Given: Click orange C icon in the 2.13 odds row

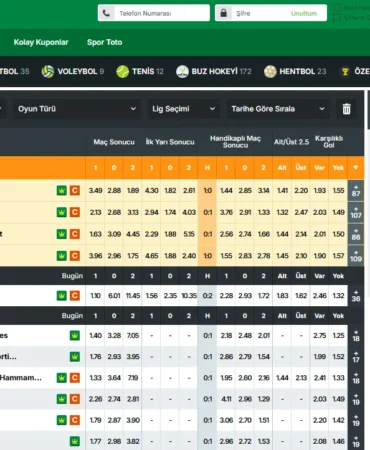Looking at the screenshot, I should pos(75,212).
